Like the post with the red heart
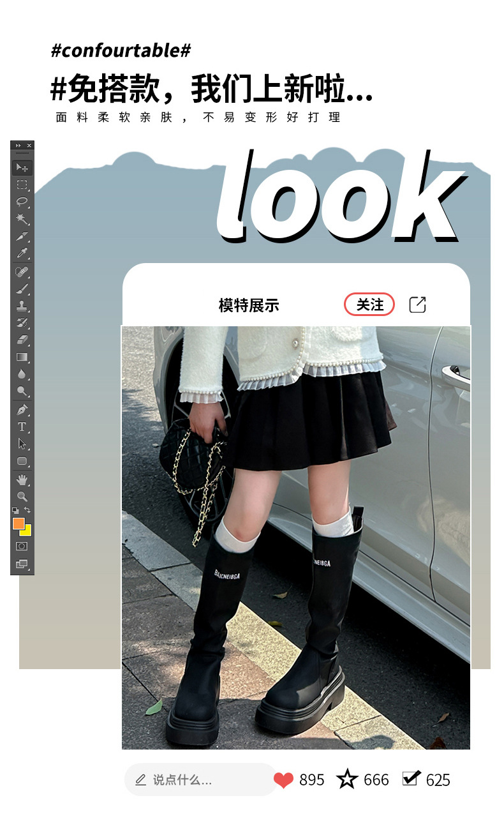 283,780
